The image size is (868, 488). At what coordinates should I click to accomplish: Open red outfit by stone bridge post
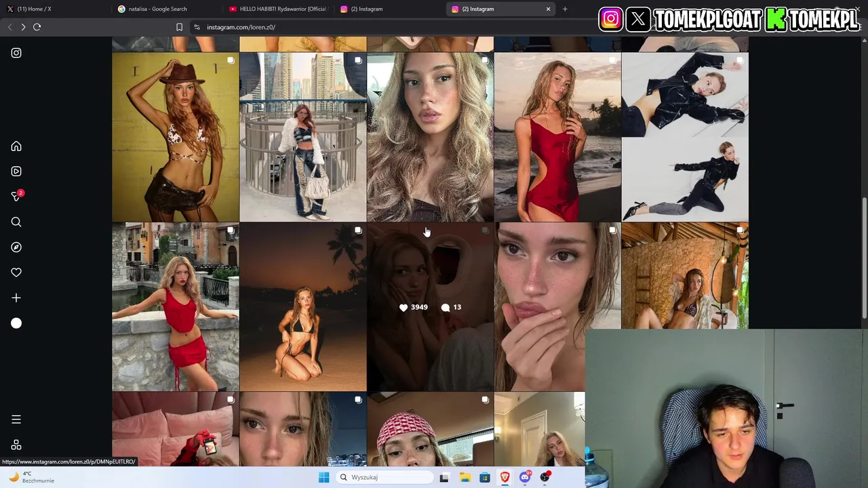coord(176,307)
